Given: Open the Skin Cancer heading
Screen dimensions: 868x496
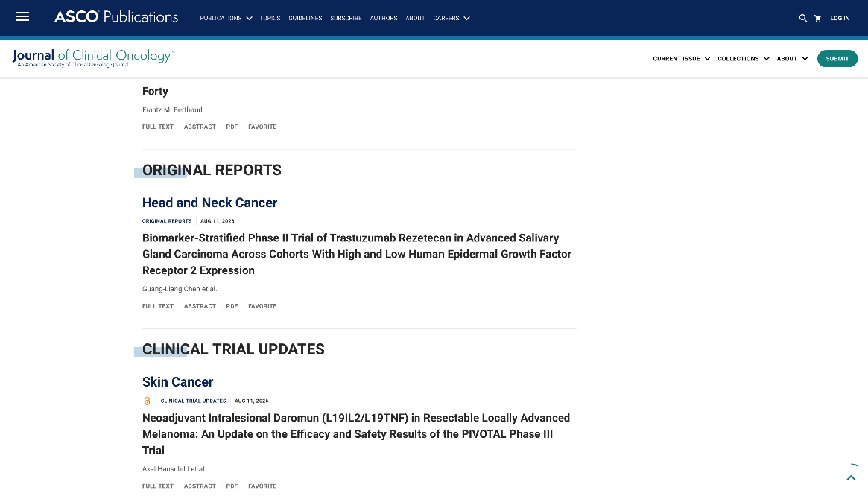Looking at the screenshot, I should [x=177, y=382].
